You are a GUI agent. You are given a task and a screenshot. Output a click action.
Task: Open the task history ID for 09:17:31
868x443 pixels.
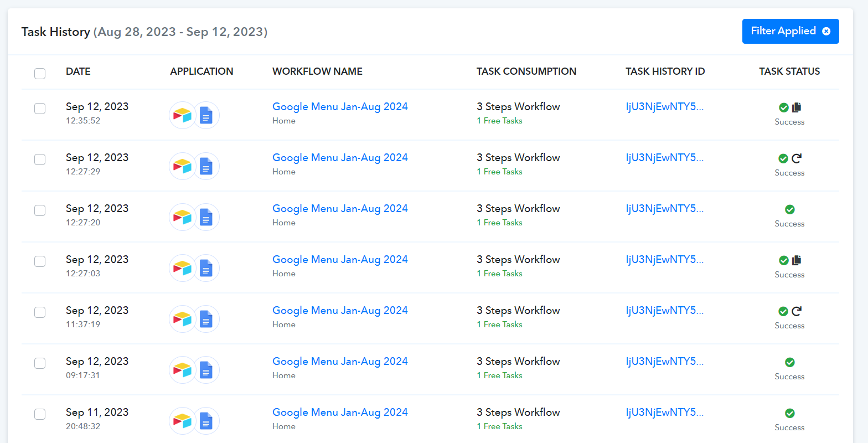(x=665, y=361)
